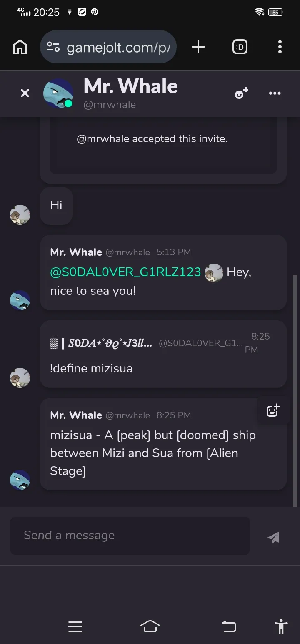
Task: Open the browser three-dot menu
Action: click(x=280, y=47)
